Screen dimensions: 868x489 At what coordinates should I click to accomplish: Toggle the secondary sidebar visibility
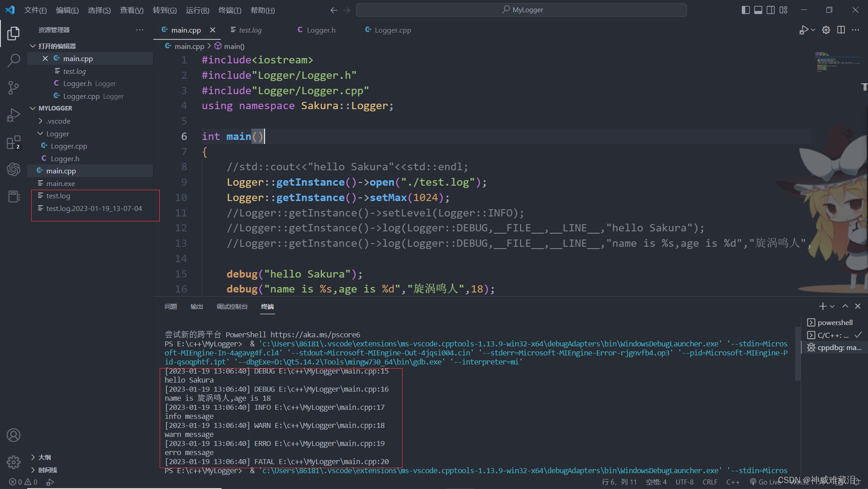pyautogui.click(x=771, y=10)
